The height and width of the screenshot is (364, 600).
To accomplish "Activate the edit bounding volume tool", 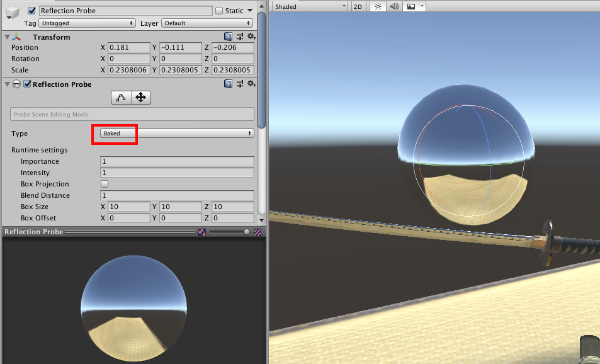I will 121,98.
